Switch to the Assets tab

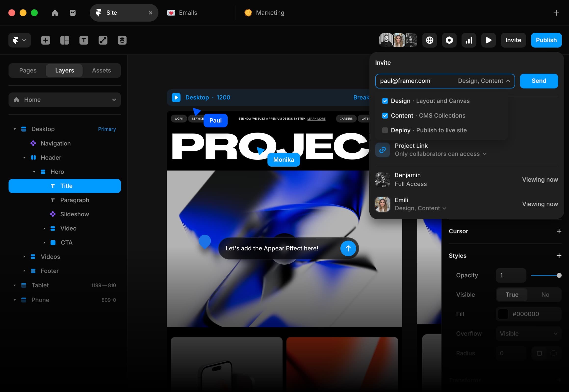click(x=101, y=71)
